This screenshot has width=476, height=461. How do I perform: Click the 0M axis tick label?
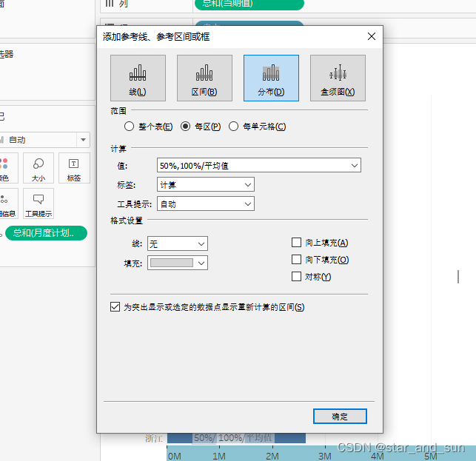pos(175,456)
